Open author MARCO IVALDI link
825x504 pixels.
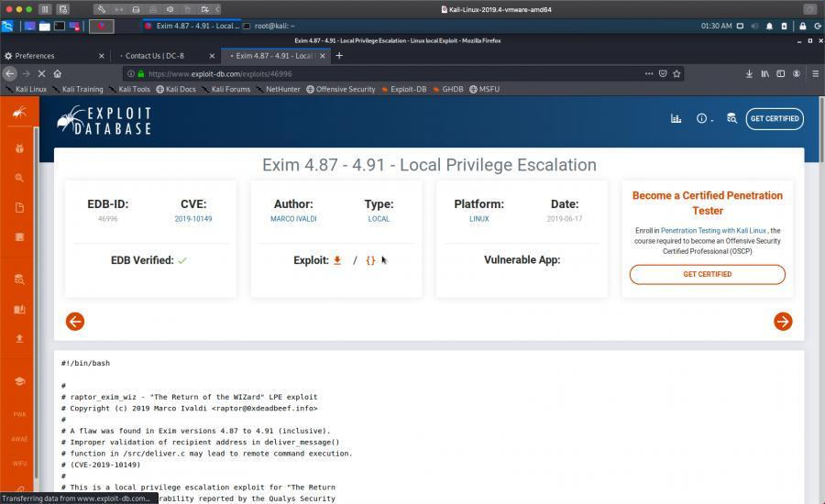(293, 219)
